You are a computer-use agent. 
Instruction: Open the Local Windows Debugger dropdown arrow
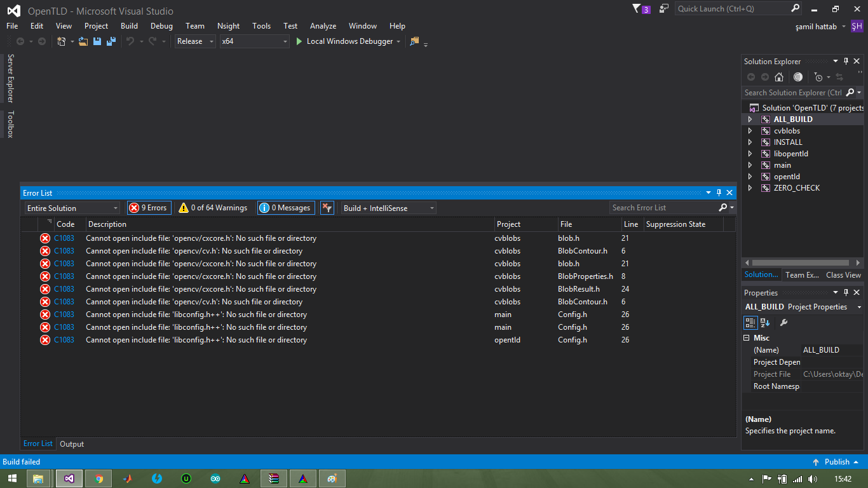398,41
